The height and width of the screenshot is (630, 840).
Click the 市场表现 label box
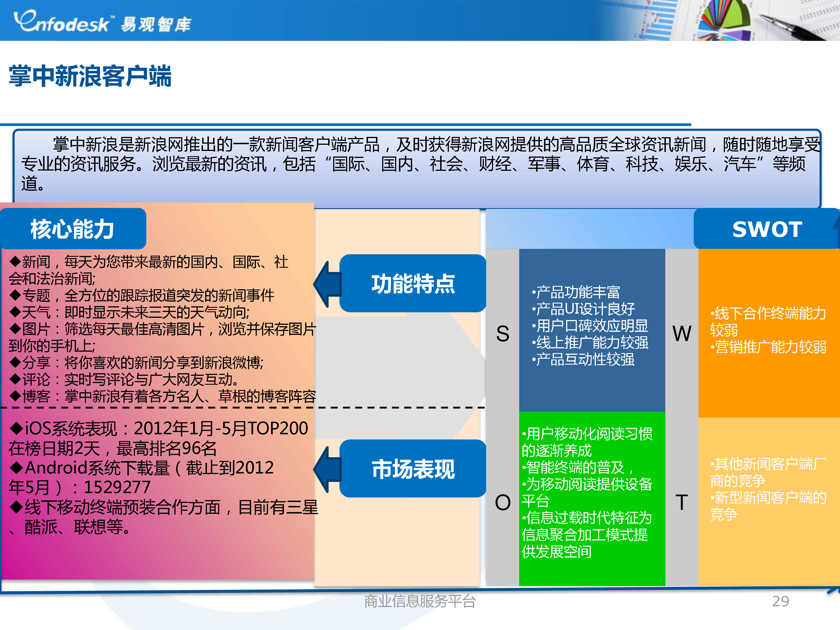[x=413, y=469]
